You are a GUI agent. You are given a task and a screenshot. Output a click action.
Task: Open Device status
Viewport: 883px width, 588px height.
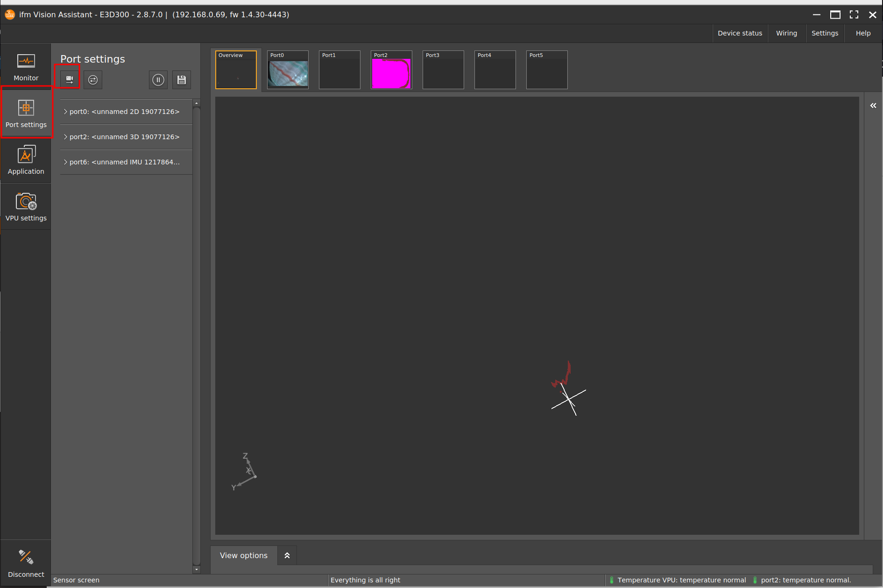740,33
